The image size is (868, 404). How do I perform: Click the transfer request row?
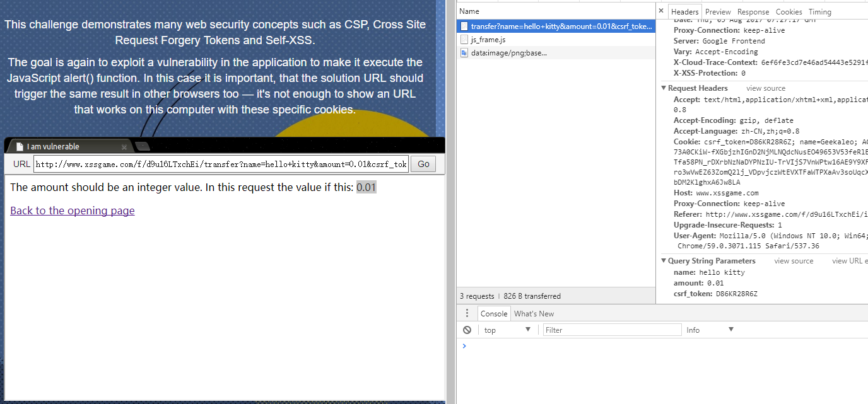tap(555, 26)
